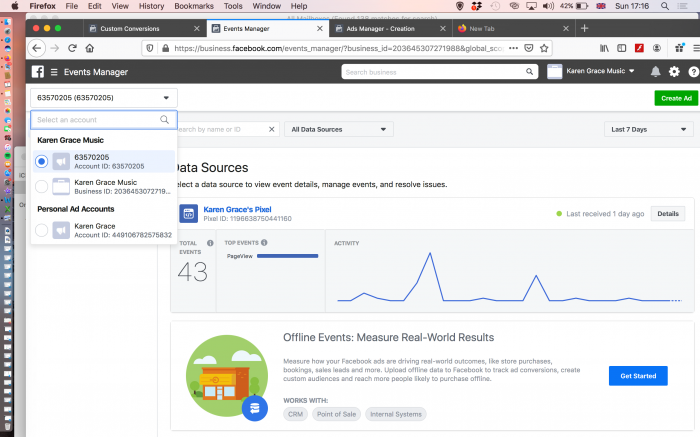Bookmark this page with the star
This screenshot has height=437, width=700.
[544, 48]
